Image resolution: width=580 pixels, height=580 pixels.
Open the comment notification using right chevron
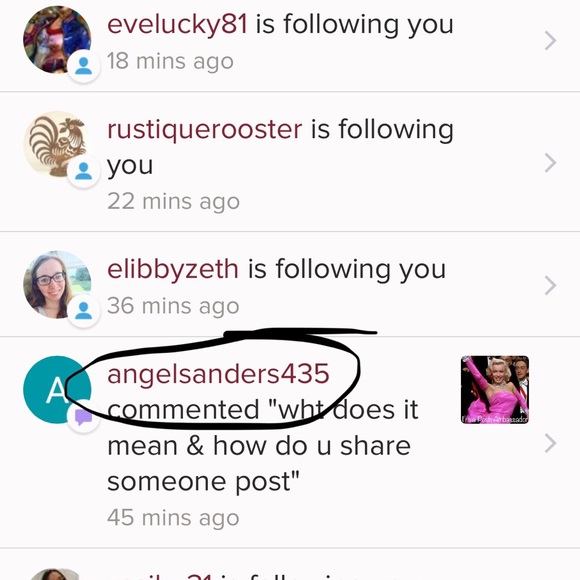point(550,444)
